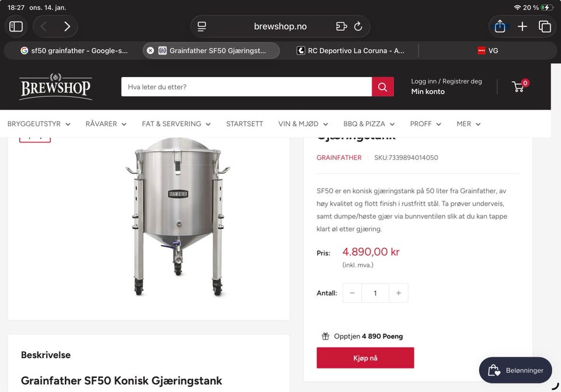Reload the brewshop.no page

pos(358,26)
